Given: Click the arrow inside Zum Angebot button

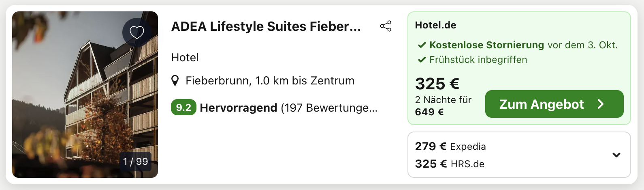Looking at the screenshot, I should pos(601,104).
